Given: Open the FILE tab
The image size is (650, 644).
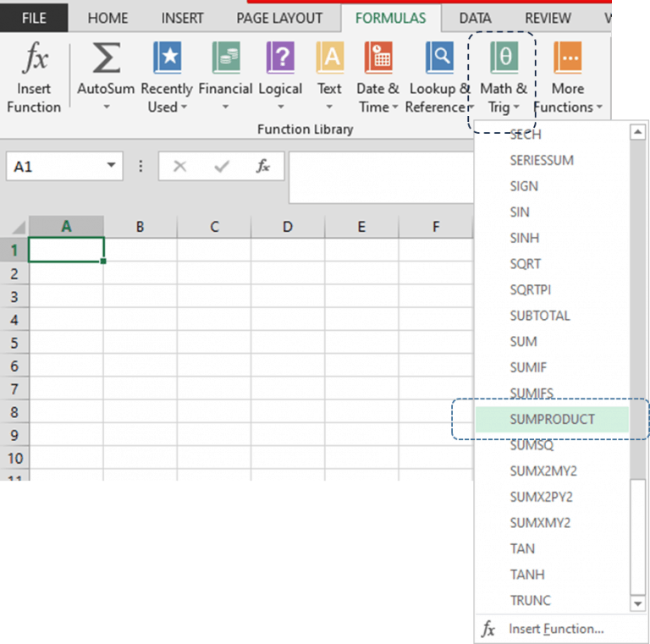Looking at the screenshot, I should tap(34, 19).
